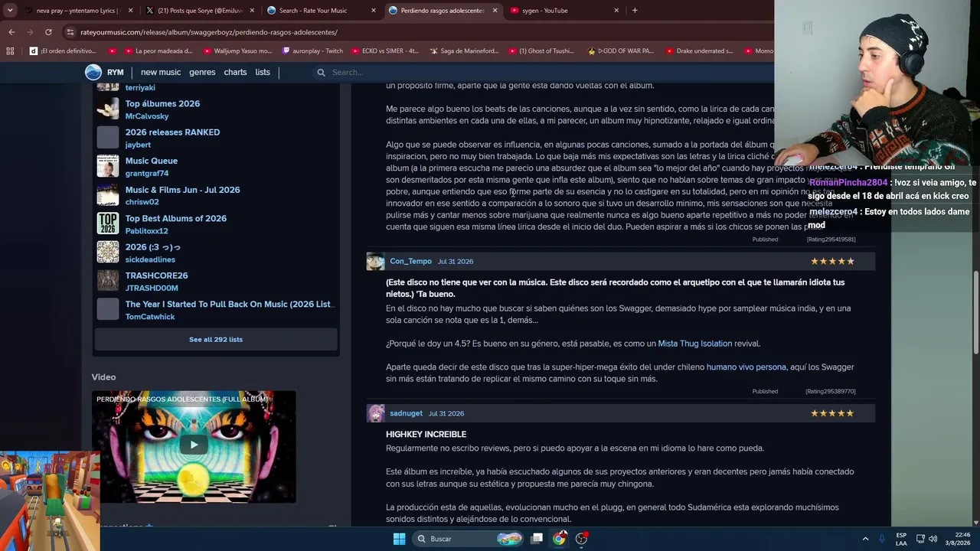
Task: Close the 'Posts que Sorye' X tab
Action: (252, 11)
